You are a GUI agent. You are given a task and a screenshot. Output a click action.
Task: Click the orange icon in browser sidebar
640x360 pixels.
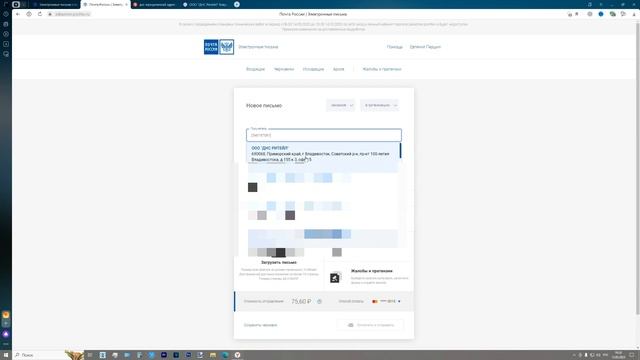point(6,315)
